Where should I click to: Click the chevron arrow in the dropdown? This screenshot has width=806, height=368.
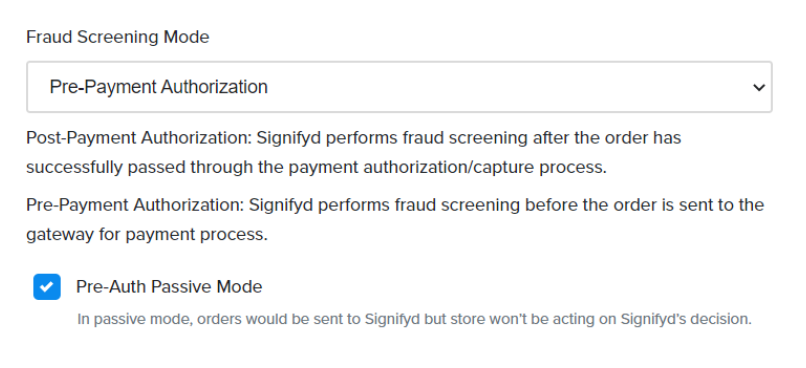click(x=759, y=87)
